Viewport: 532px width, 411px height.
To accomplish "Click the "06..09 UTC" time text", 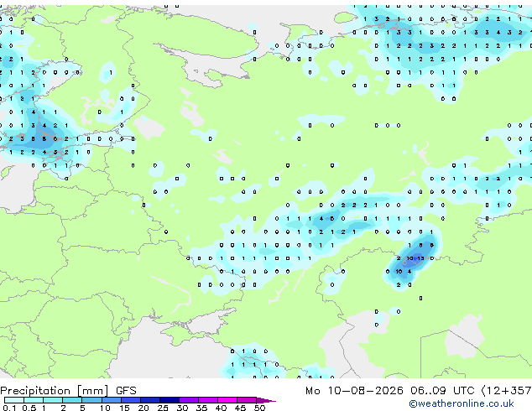I will (x=442, y=391).
